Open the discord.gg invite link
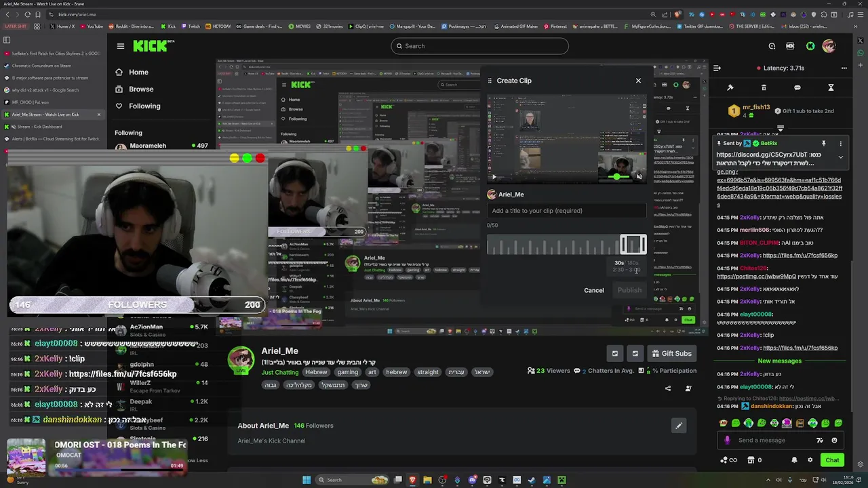 pos(762,155)
